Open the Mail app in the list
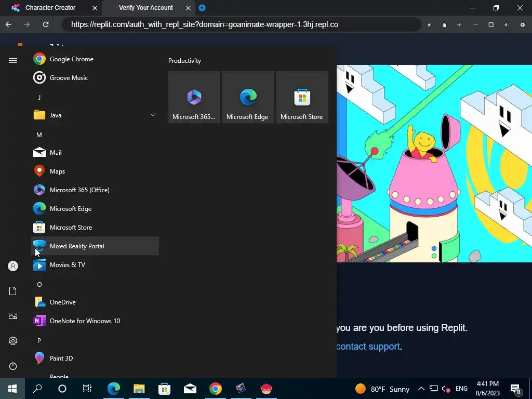Image resolution: width=532 pixels, height=399 pixels. tap(95, 153)
